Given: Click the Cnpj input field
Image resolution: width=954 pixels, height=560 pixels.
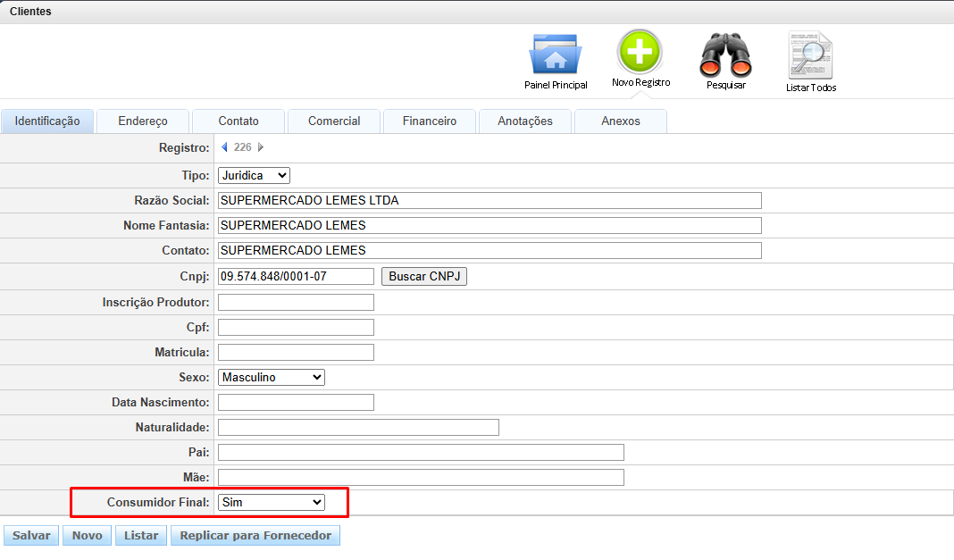Looking at the screenshot, I should [x=296, y=277].
